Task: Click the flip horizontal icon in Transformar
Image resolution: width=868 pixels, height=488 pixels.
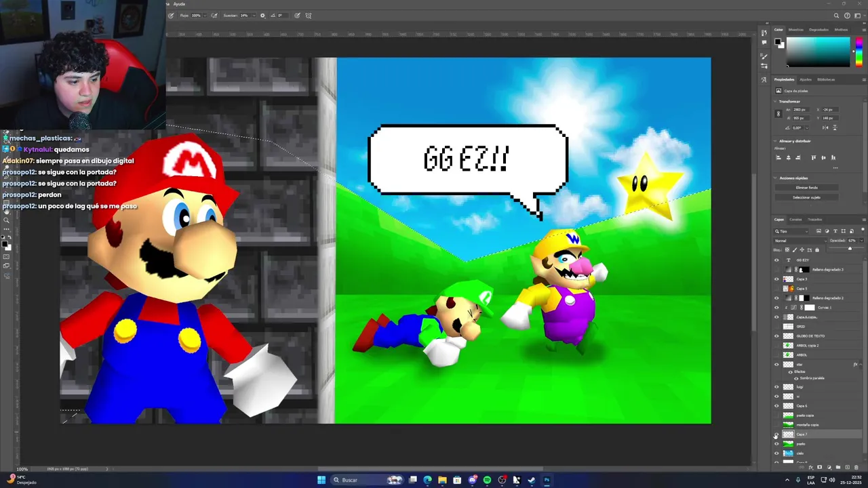Action: (825, 127)
